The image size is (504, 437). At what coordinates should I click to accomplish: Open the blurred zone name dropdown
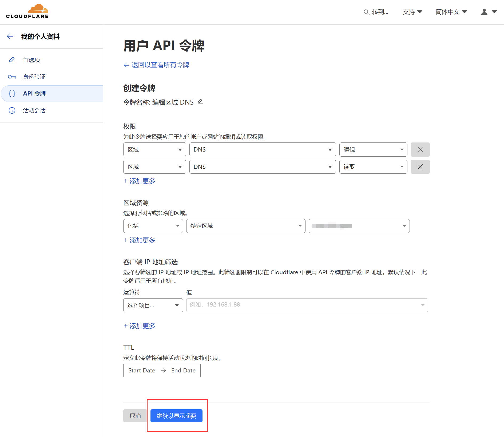pyautogui.click(x=359, y=226)
